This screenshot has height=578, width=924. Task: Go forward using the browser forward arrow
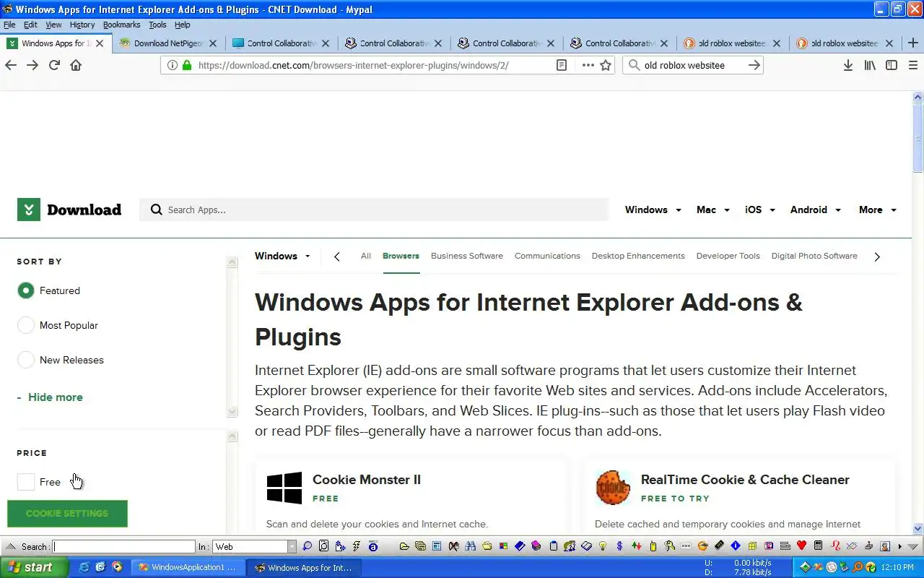click(32, 65)
